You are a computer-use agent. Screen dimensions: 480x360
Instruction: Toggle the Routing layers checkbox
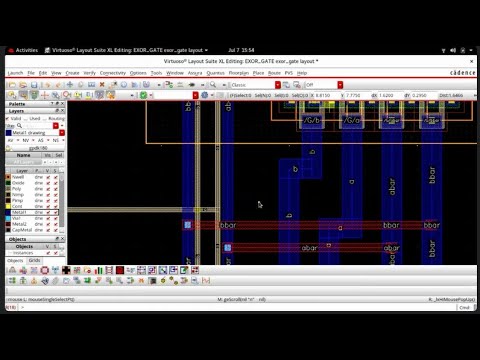pyautogui.click(x=45, y=119)
